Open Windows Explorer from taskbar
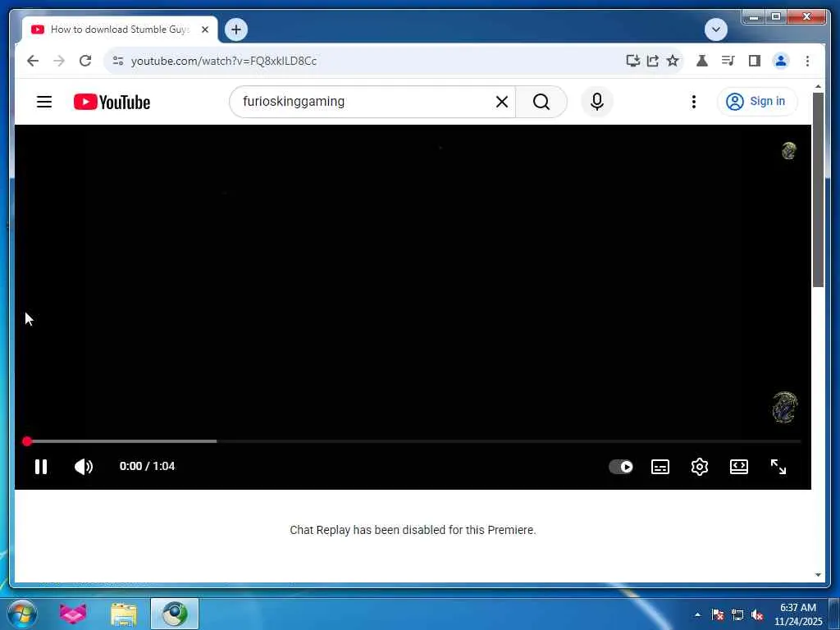This screenshot has width=840, height=630. click(124, 614)
